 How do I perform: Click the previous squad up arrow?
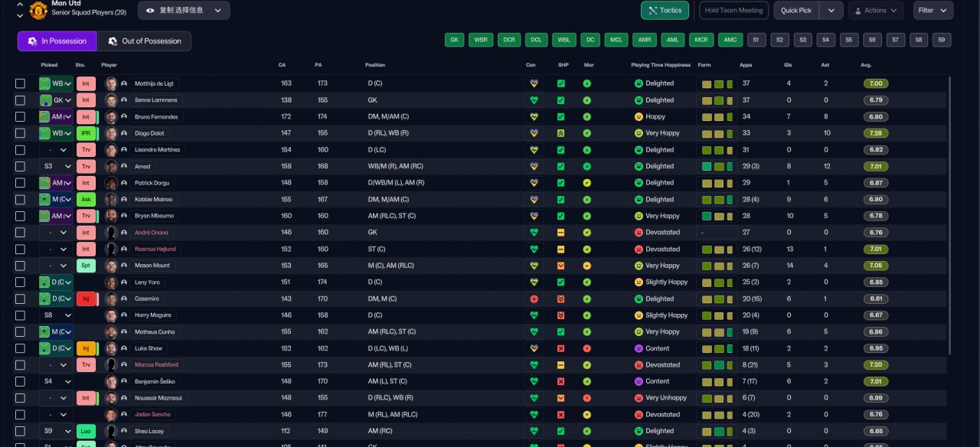[x=20, y=5]
